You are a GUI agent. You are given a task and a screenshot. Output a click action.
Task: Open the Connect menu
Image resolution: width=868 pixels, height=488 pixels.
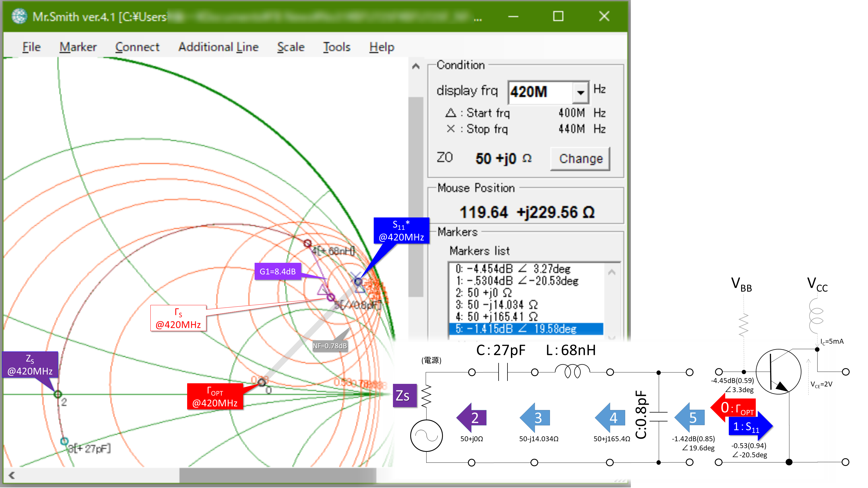(x=137, y=47)
